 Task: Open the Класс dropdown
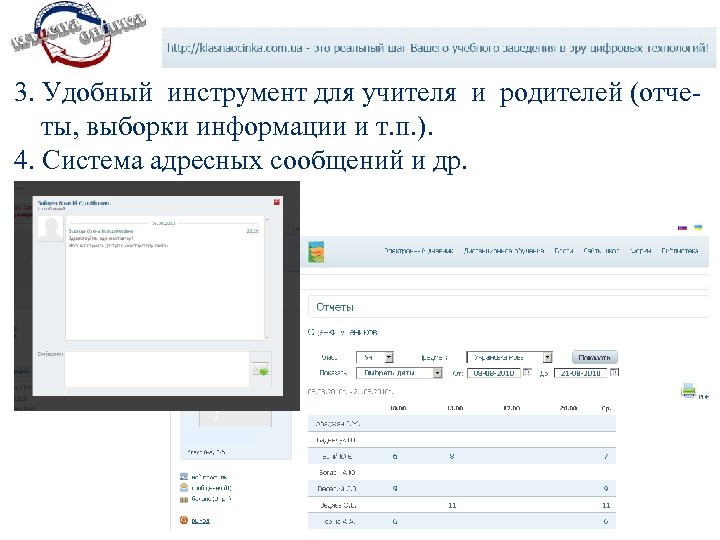click(x=375, y=357)
